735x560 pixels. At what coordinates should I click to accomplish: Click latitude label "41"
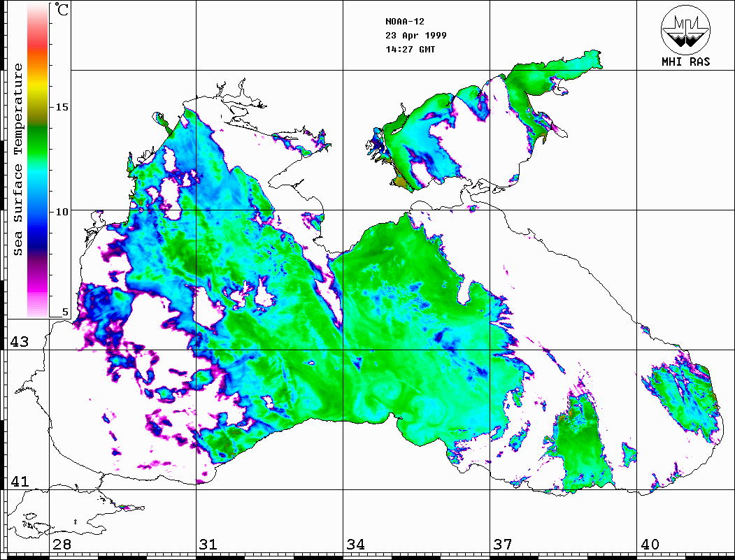[20, 481]
